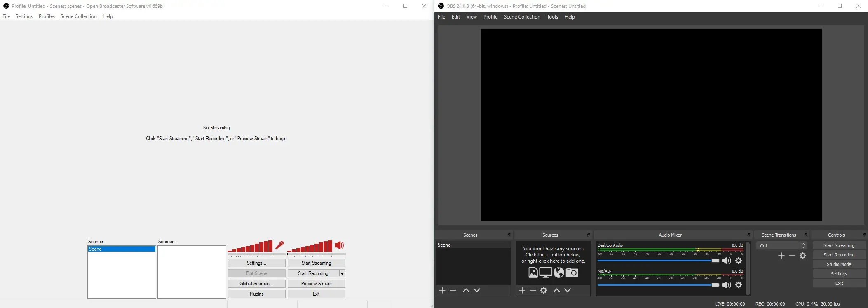The height and width of the screenshot is (308, 868).
Task: Move scene down in Scenes panel
Action: (477, 291)
